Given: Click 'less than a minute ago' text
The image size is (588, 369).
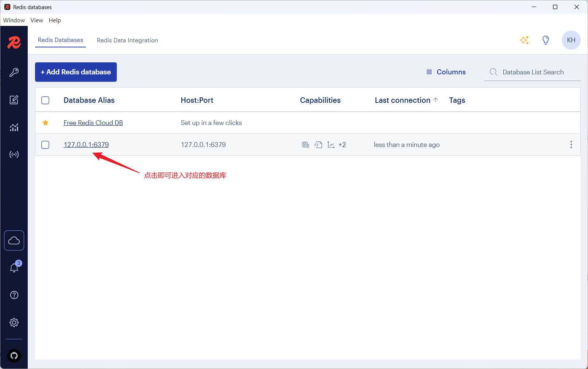Looking at the screenshot, I should click(407, 145).
